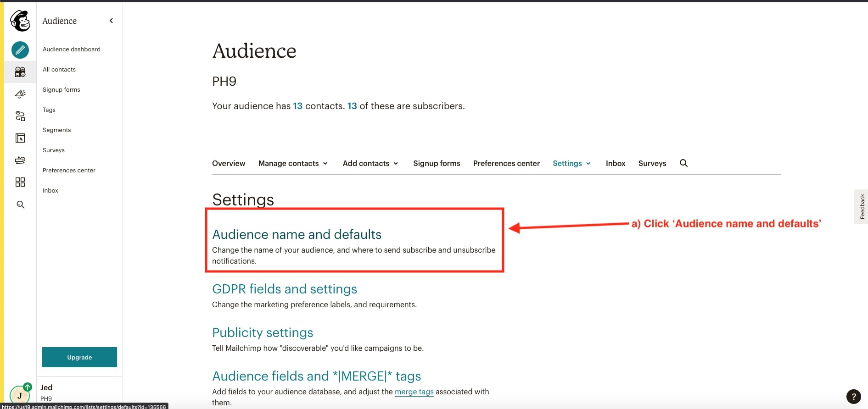Open the Content studio icon
The image size is (868, 409).
click(20, 160)
